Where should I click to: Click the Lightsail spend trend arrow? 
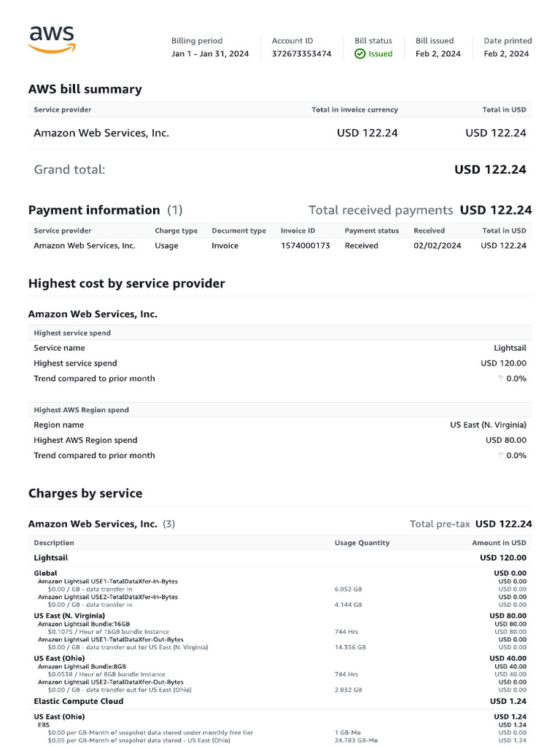pos(500,379)
